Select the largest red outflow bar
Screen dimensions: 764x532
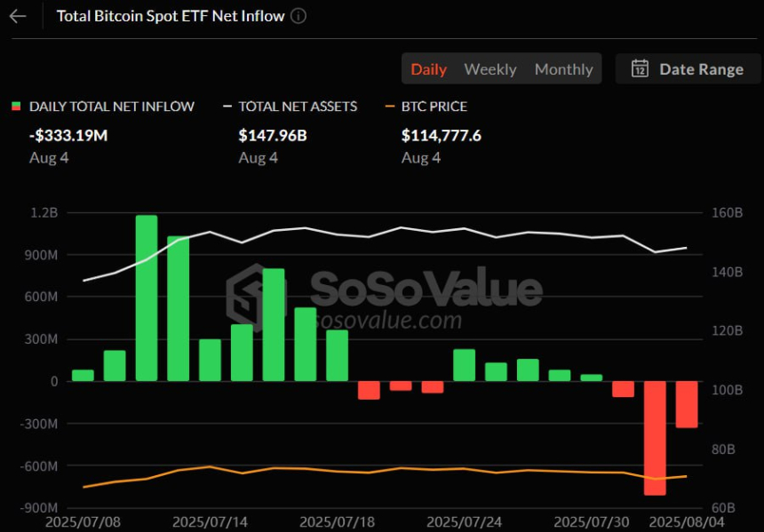655,437
